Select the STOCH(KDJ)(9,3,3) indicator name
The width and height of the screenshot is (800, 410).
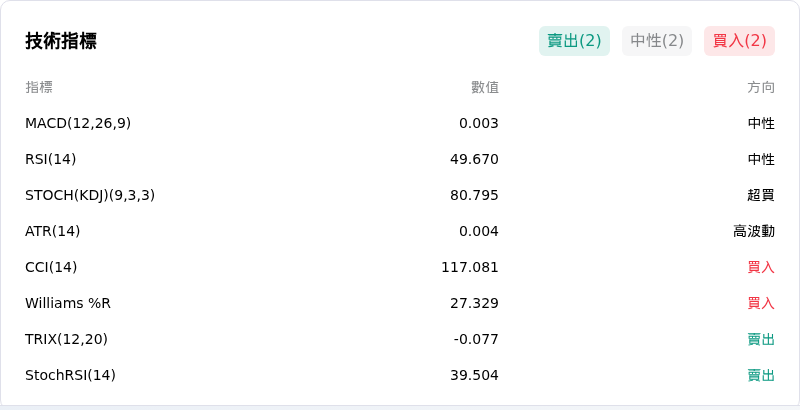(90, 195)
